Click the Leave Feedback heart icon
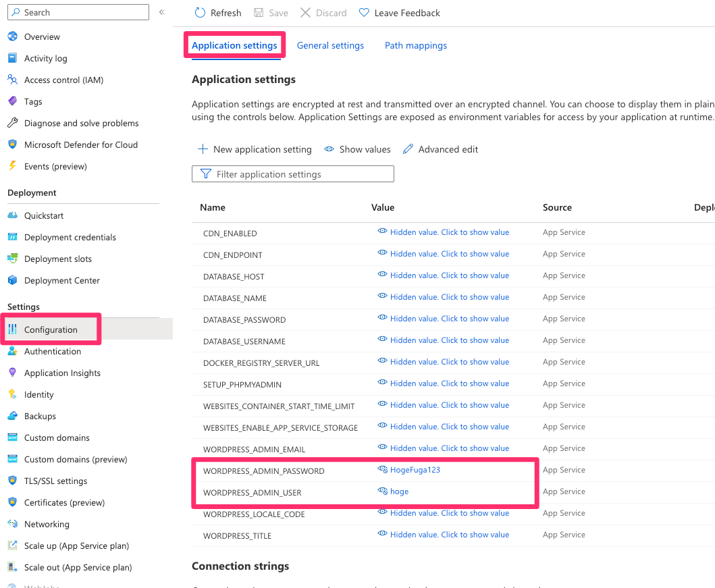This screenshot has width=715, height=588. click(364, 13)
